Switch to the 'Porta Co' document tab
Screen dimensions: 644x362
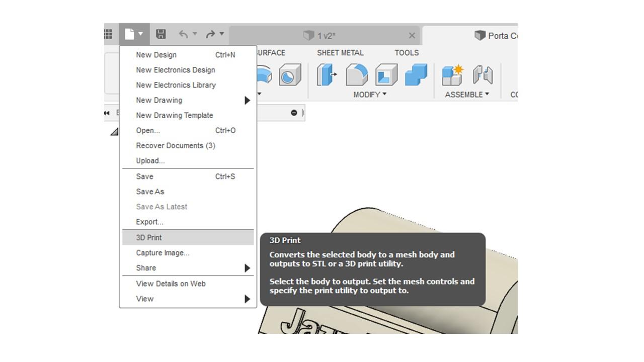(470, 35)
